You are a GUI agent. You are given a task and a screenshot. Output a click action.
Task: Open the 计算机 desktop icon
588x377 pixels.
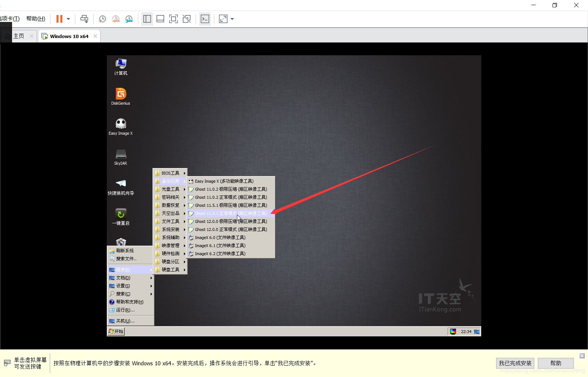pos(121,67)
